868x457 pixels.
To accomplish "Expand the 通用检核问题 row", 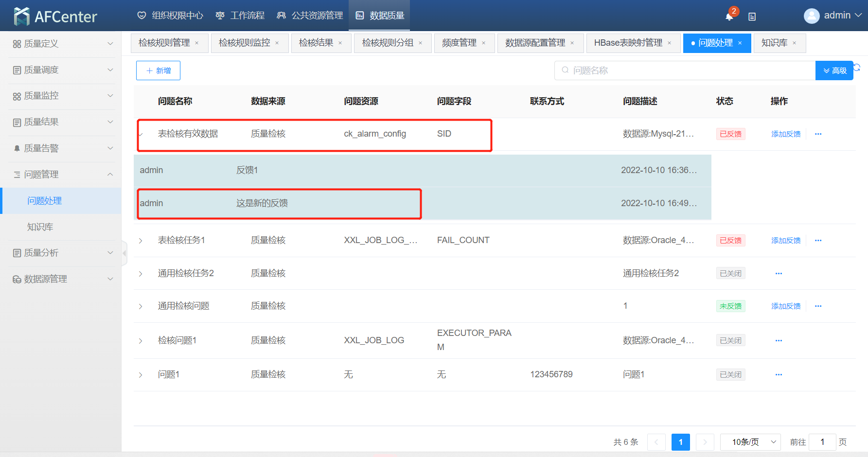I will [141, 306].
